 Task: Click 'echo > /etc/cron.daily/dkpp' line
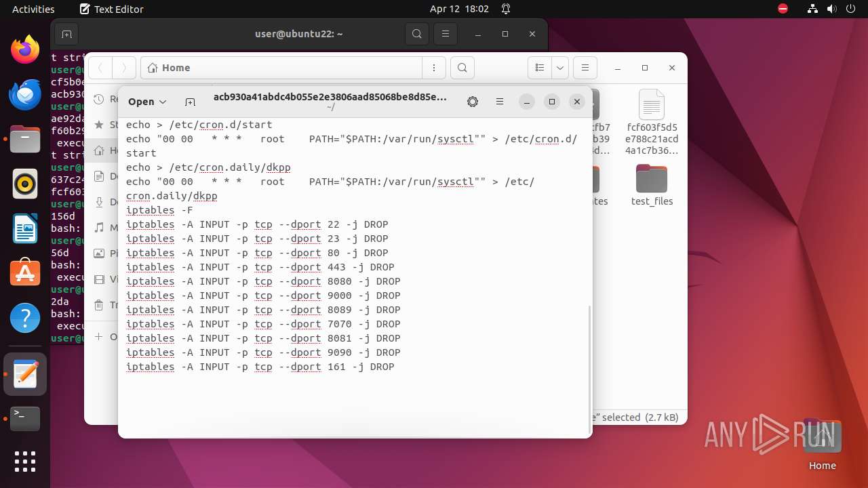click(x=208, y=167)
